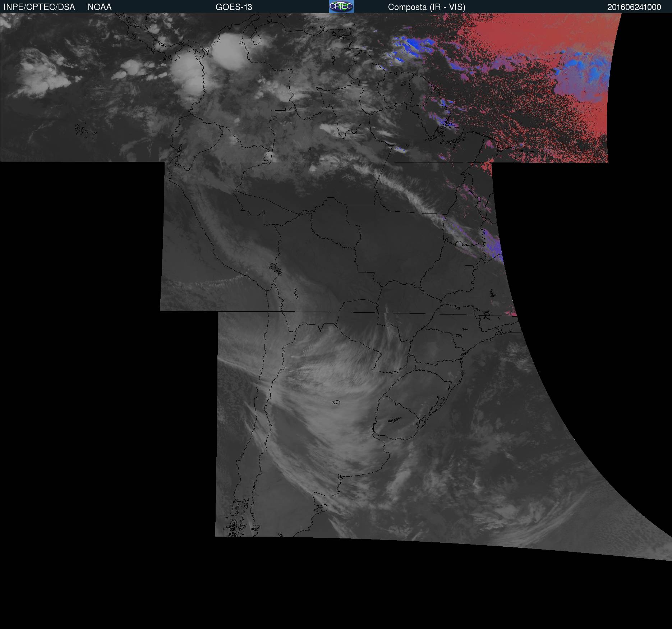Click the GOES-13 satellite label
672x629 pixels.
pos(234,7)
